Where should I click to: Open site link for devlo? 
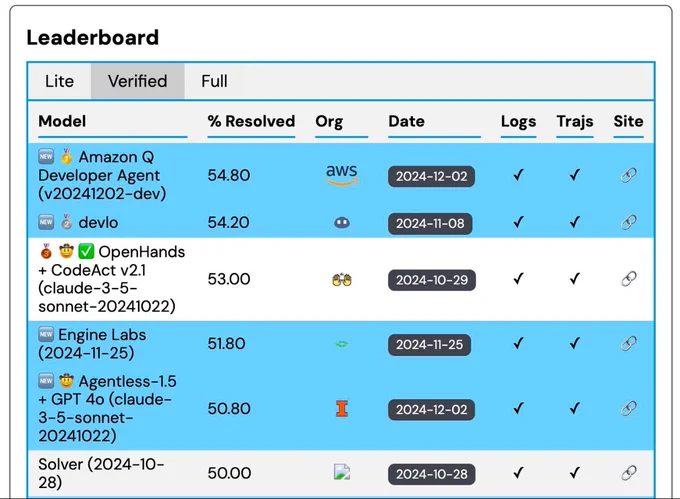click(628, 222)
